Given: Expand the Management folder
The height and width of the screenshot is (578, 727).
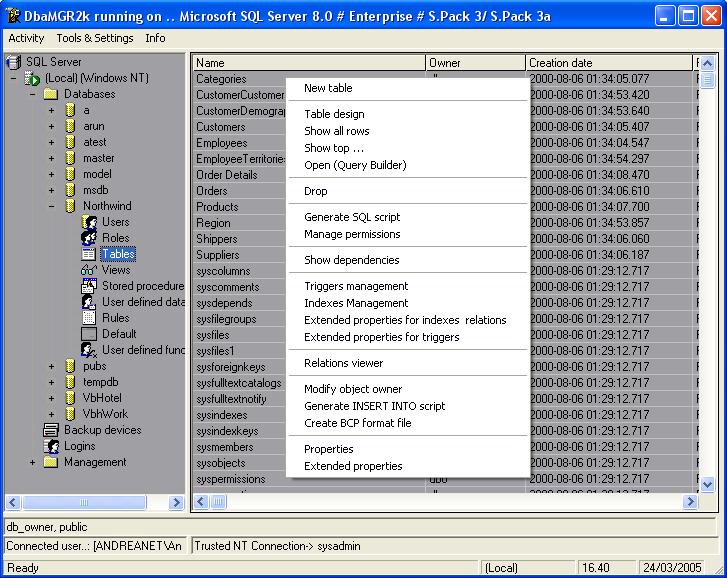Looking at the screenshot, I should point(32,462).
